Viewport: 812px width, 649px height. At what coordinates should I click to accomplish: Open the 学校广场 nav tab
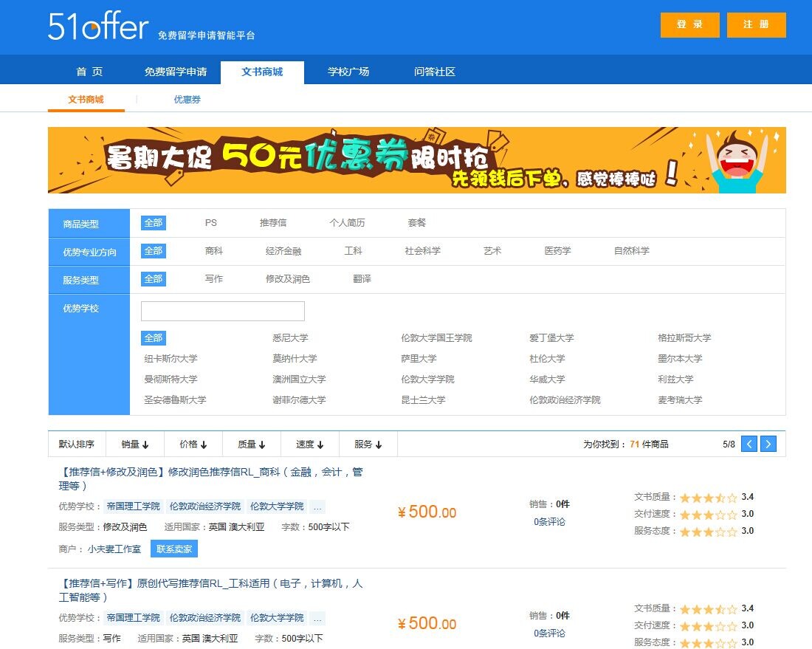point(348,72)
